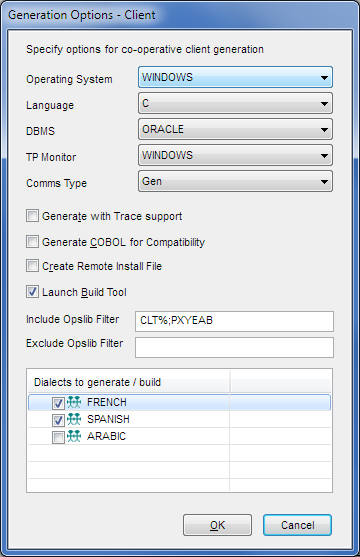Click the SPANISH dialect people icon
The height and width of the screenshot is (557, 360).
click(x=74, y=419)
